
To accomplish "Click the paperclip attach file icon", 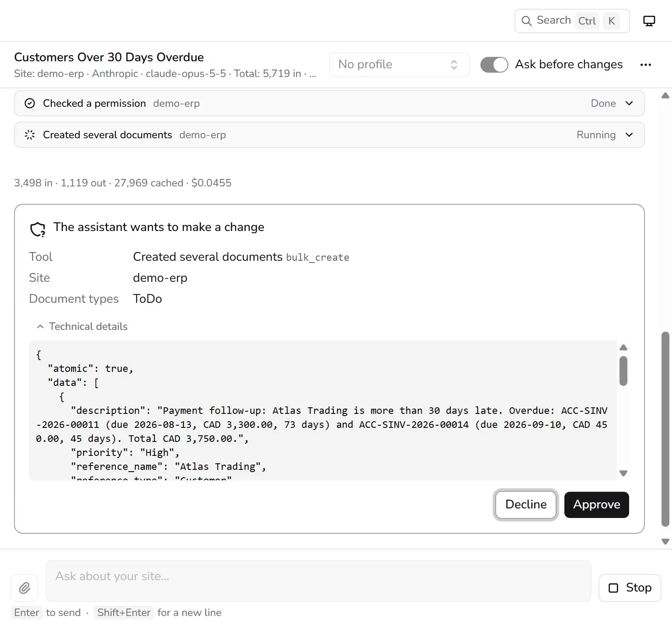I will point(24,588).
